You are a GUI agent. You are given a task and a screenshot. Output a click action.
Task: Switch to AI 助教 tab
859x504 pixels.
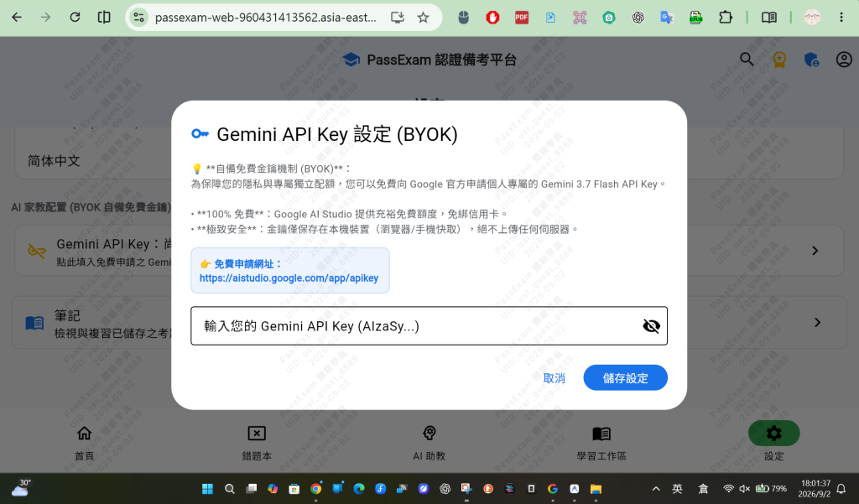[429, 443]
